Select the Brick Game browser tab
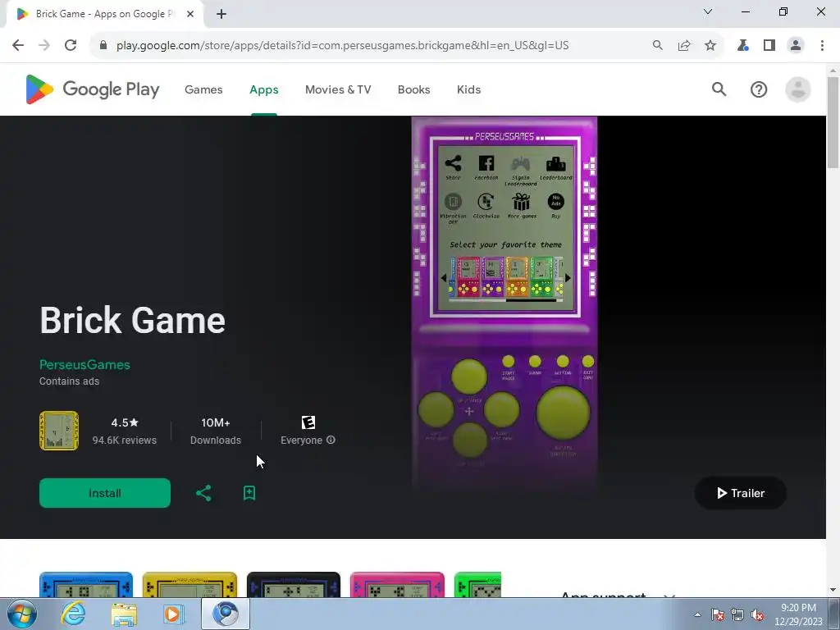Viewport: 840px width, 630px height. (105, 14)
